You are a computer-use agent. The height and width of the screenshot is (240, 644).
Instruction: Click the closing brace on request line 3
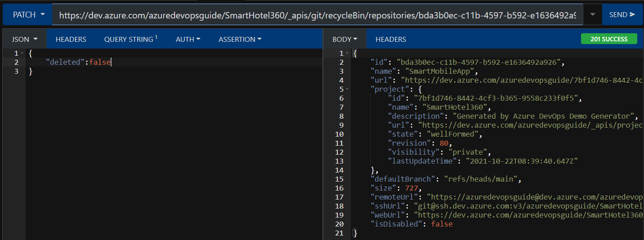coord(31,71)
